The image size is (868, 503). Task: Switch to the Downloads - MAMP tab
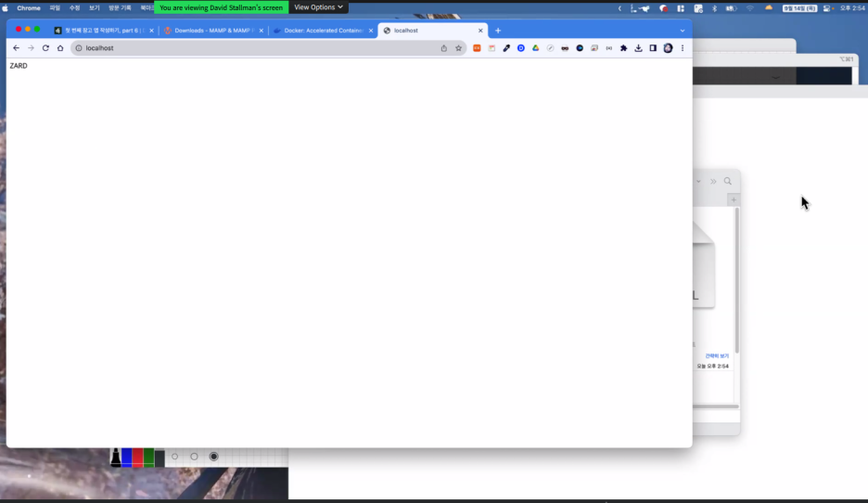pyautogui.click(x=213, y=31)
